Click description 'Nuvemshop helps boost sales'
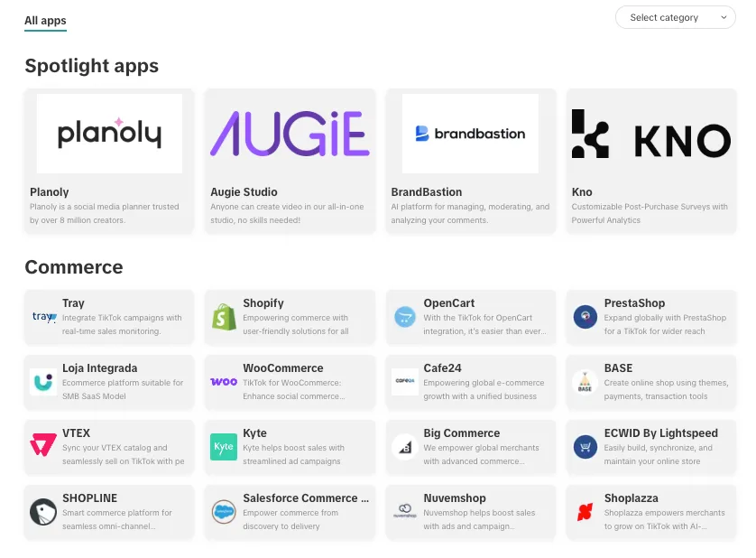Image resolution: width=756 pixels, height=558 pixels. (479, 513)
